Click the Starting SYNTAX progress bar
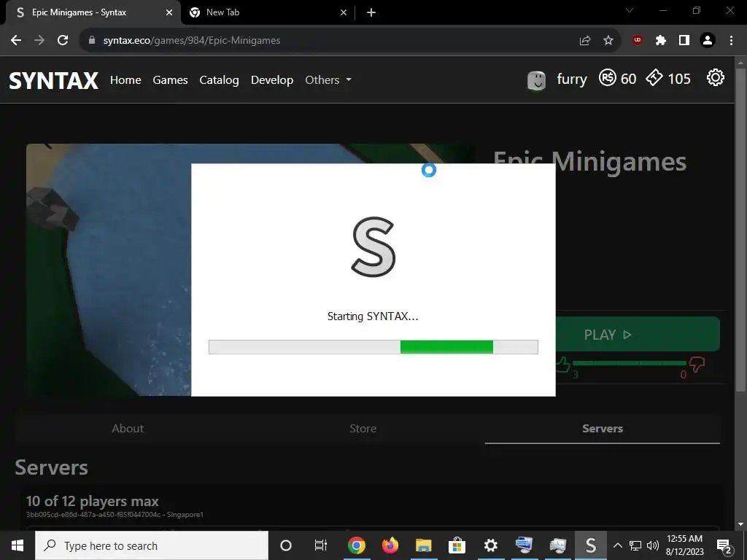 pos(373,347)
